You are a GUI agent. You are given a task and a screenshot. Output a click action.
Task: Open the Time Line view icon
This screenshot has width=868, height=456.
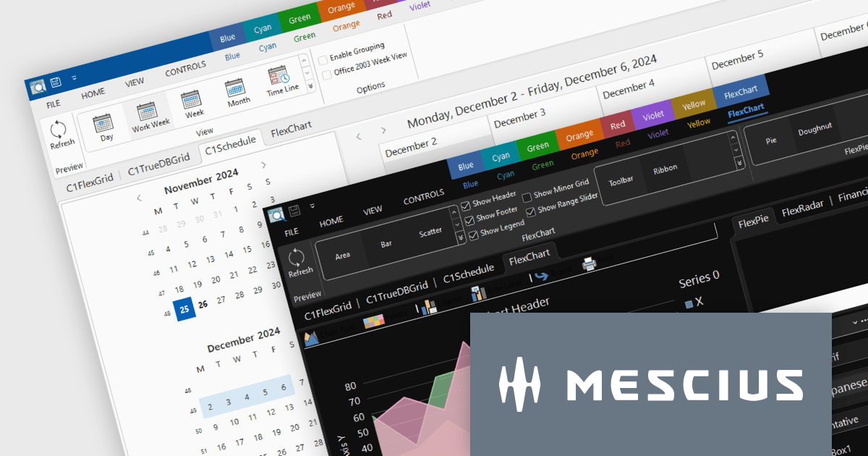(278, 75)
